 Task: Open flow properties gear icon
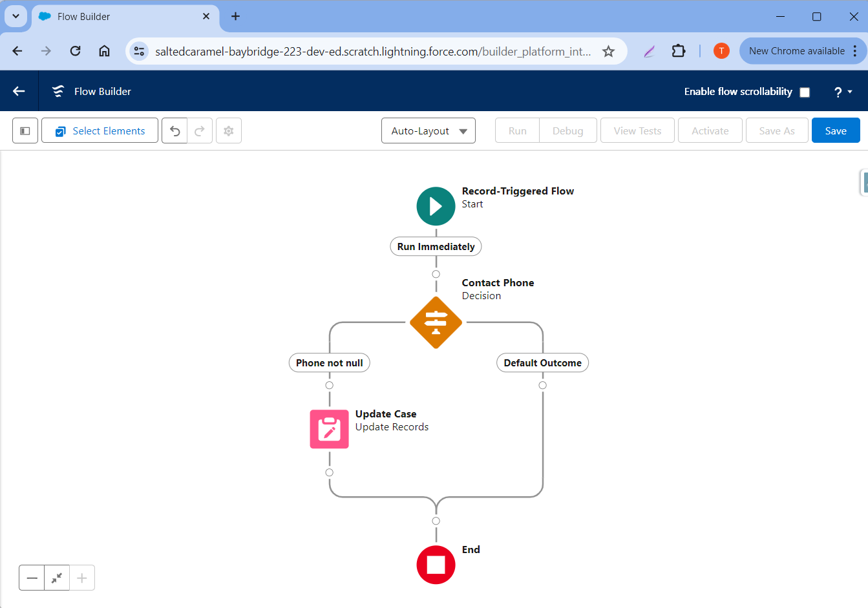[x=229, y=131]
